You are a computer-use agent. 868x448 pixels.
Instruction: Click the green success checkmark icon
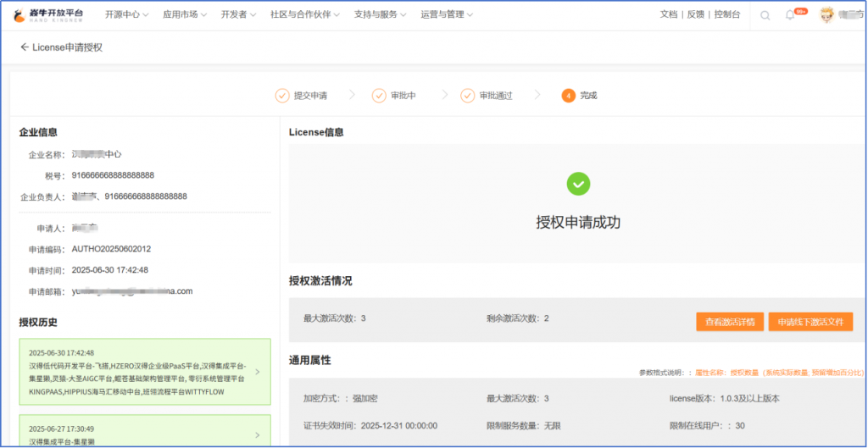578,183
